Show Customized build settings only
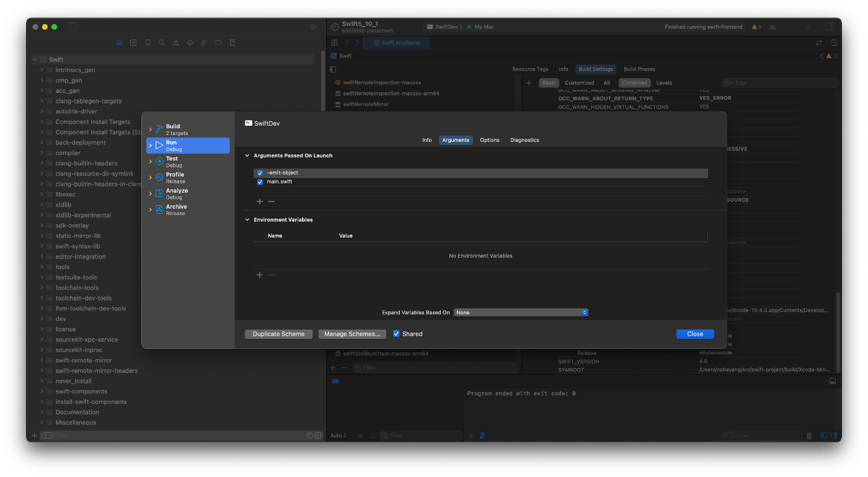The height and width of the screenshot is (477, 868). click(580, 83)
